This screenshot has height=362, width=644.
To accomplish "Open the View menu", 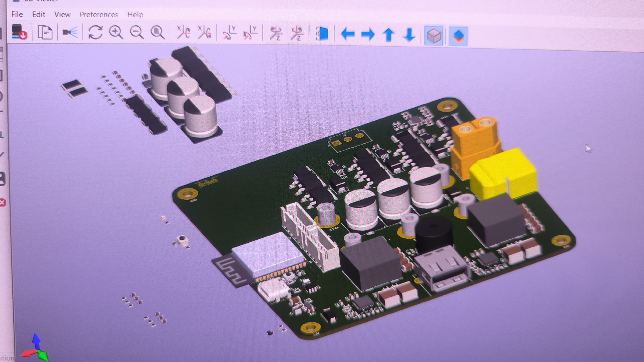I will 62,15.
